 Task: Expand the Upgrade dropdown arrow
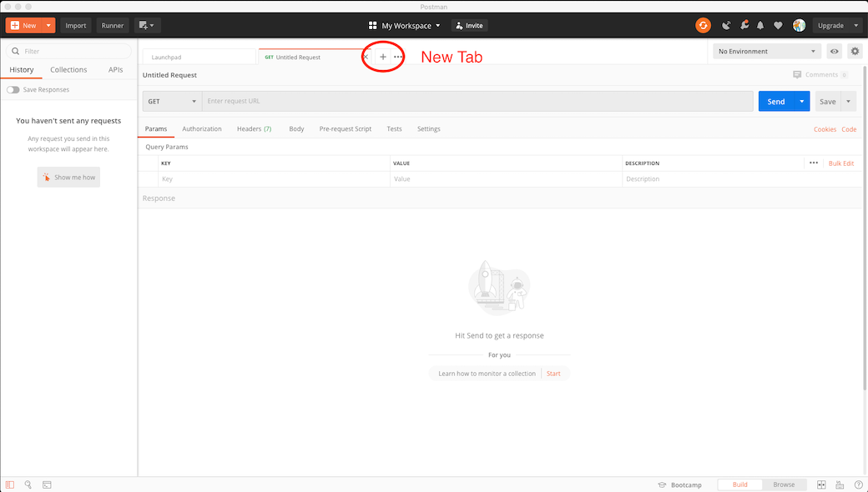[x=855, y=25]
